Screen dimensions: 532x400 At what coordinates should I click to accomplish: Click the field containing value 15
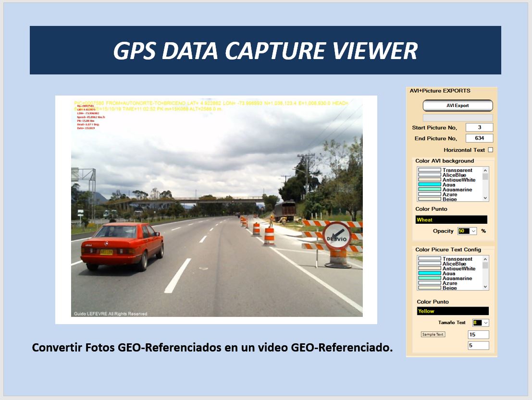coord(478,335)
